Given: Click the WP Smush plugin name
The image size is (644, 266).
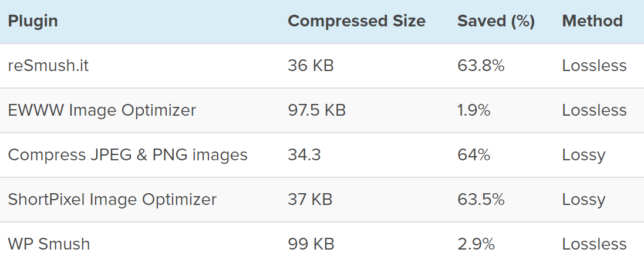Looking at the screenshot, I should [x=49, y=244].
